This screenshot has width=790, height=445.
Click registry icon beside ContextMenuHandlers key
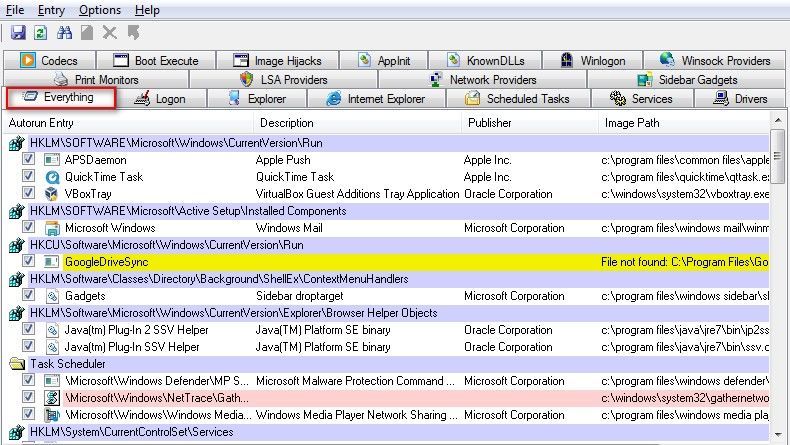17,279
